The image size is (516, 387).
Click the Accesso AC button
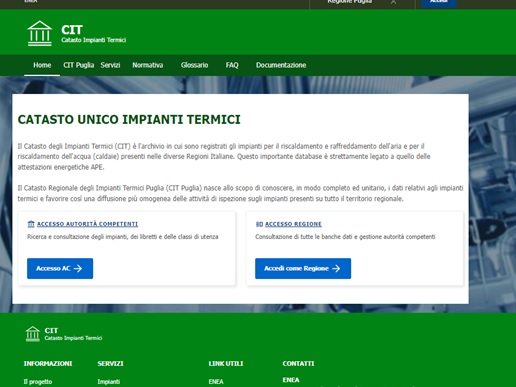(60, 268)
